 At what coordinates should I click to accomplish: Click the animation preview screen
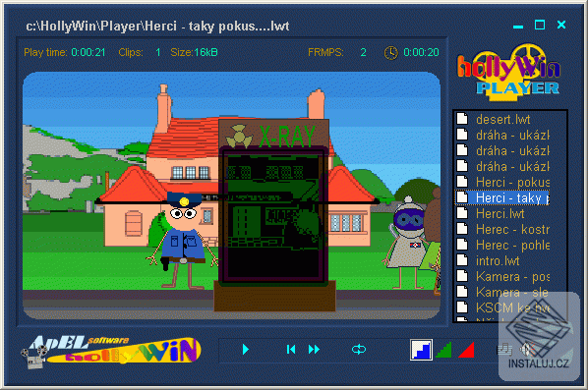pos(231,195)
